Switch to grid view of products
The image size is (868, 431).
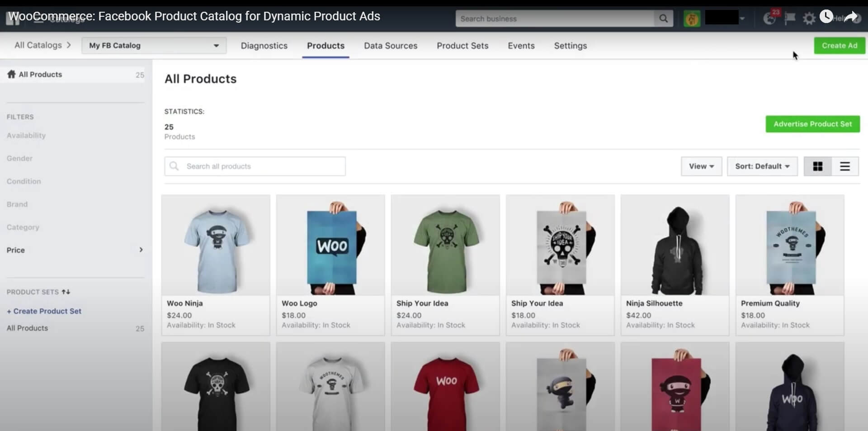[x=817, y=166]
